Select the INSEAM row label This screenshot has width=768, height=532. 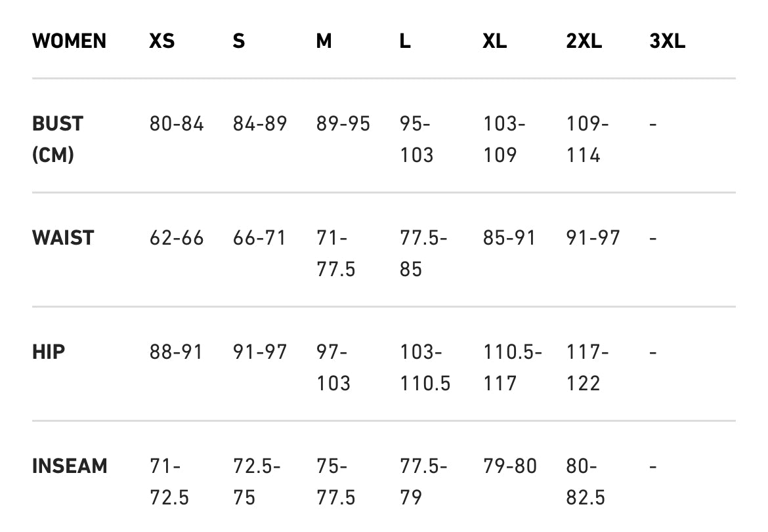[x=70, y=466]
